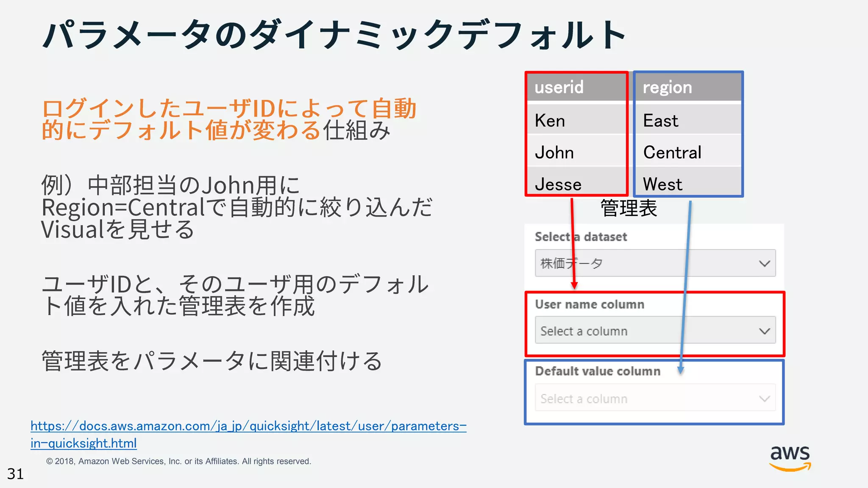Screen dimensions: 868x488
Task: Click the 'Select a dataset' label
Action: coord(581,236)
